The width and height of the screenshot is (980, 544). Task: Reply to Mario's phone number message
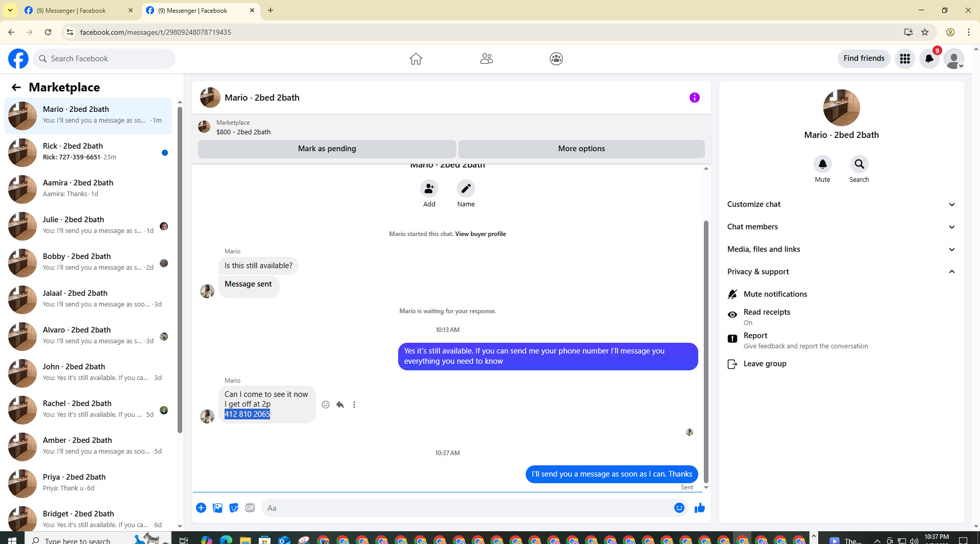point(340,405)
